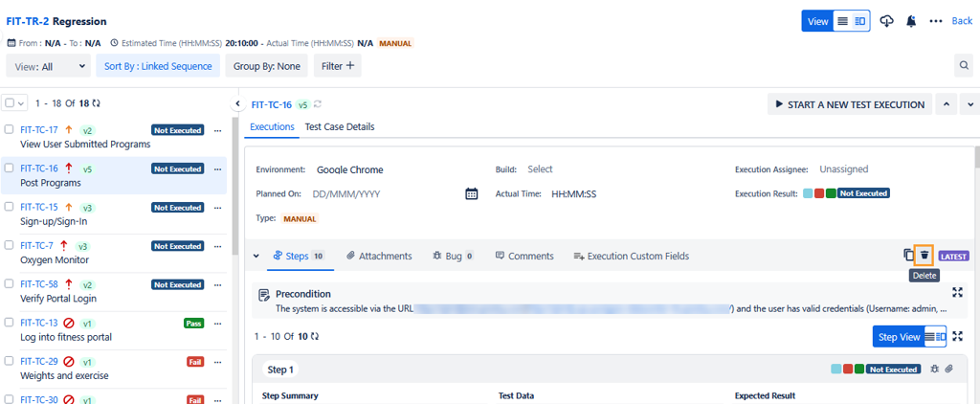980x404 pixels.
Task: Open more options for FIT-TC-13
Action: point(217,324)
